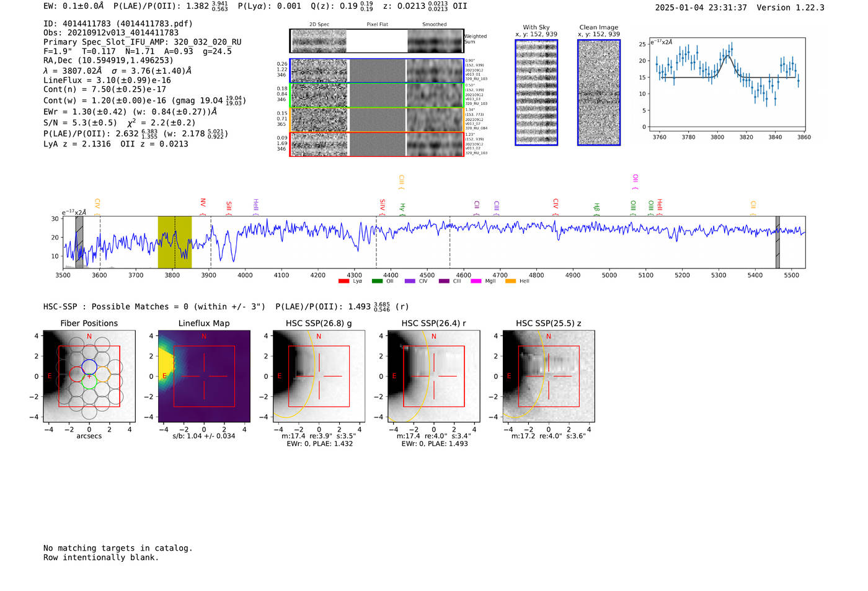Screen dimensions: 868x591
Task: Click "No matching targets in catalog." text
Action: 118,548
